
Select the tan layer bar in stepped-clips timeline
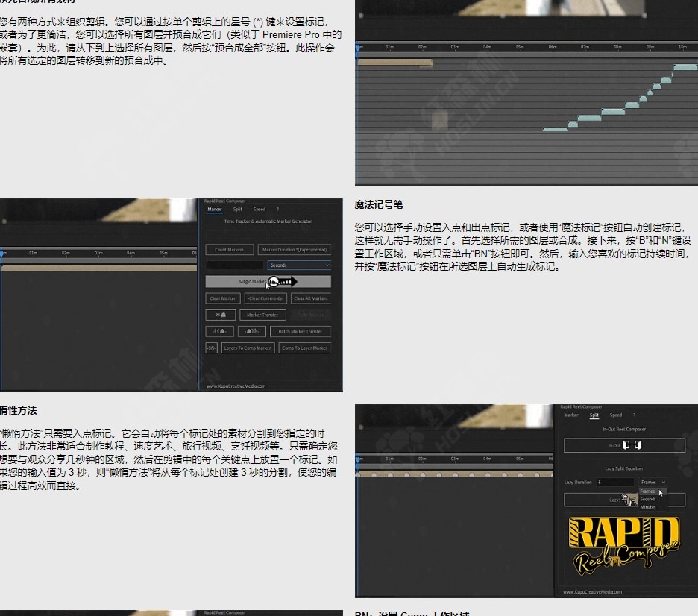(x=394, y=63)
